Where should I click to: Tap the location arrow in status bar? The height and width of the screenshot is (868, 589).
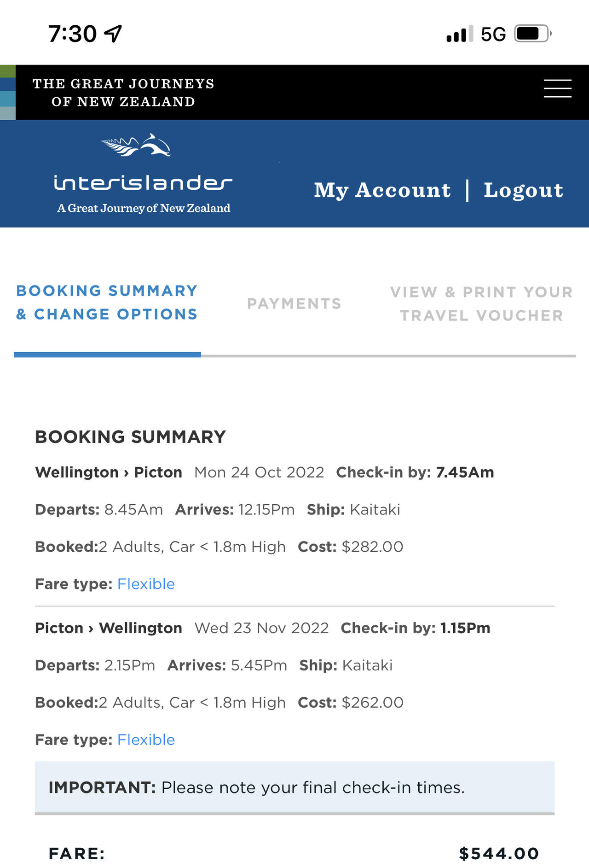pyautogui.click(x=113, y=34)
